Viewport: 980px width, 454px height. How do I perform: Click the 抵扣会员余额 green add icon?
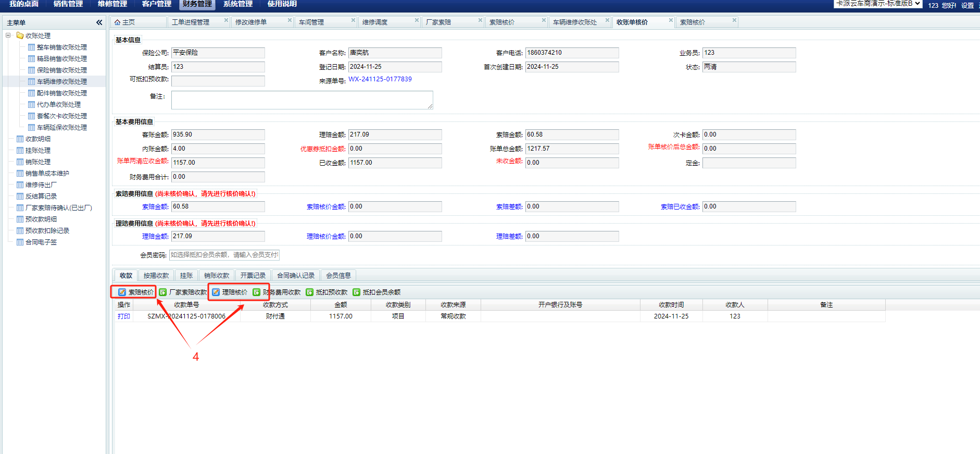357,292
